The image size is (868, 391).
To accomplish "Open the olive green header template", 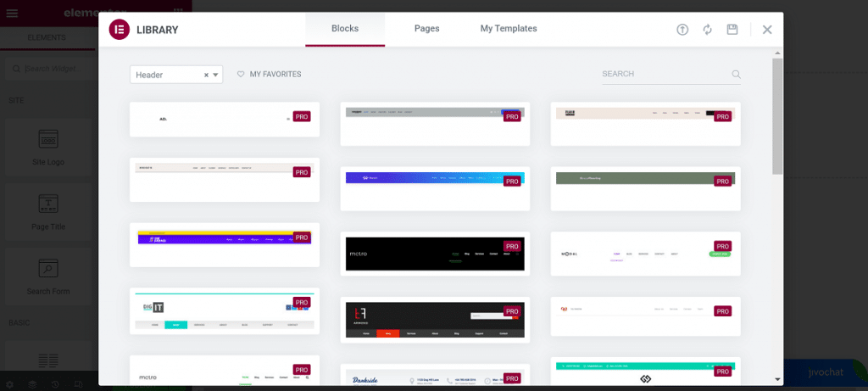I will coord(645,188).
